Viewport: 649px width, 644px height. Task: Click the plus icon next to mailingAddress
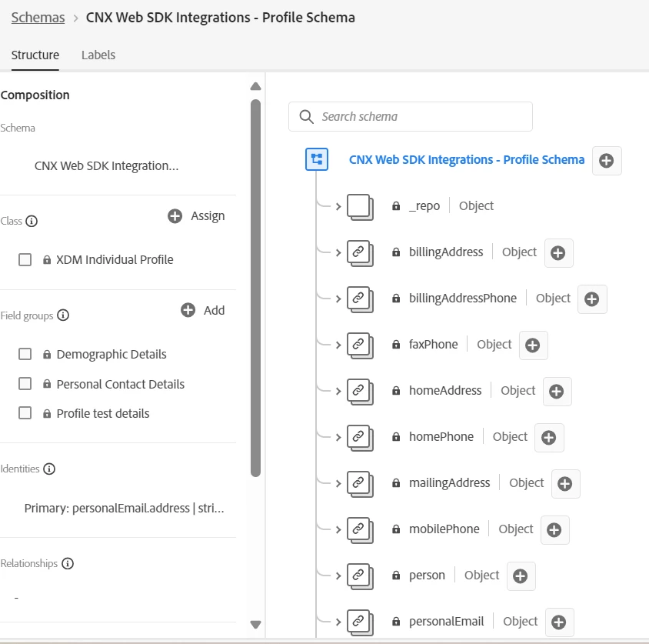pos(565,484)
